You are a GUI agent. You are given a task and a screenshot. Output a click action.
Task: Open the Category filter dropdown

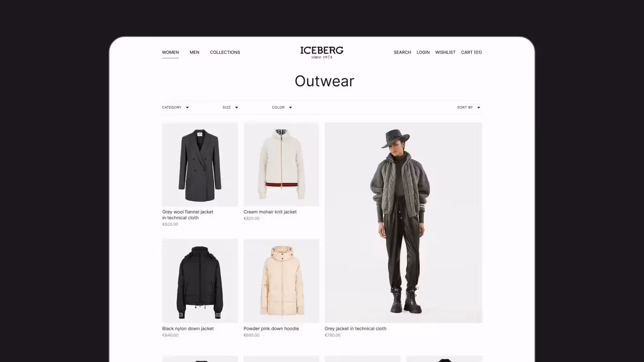coord(175,107)
